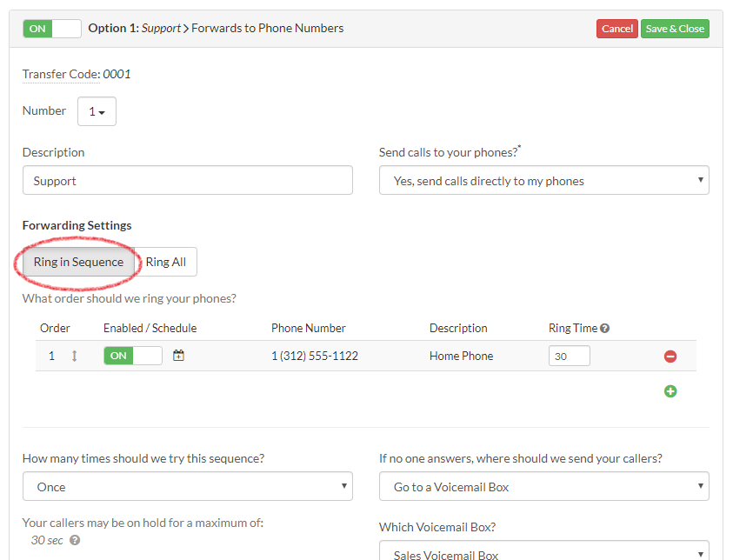This screenshot has width=733, height=560.
Task: Select the Ring in Sequence option
Action: pyautogui.click(x=79, y=261)
